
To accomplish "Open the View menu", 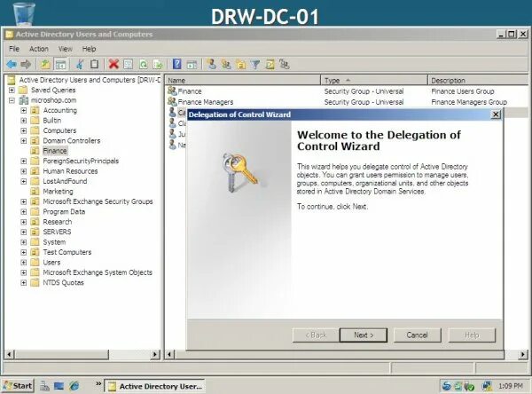I will 65,49.
